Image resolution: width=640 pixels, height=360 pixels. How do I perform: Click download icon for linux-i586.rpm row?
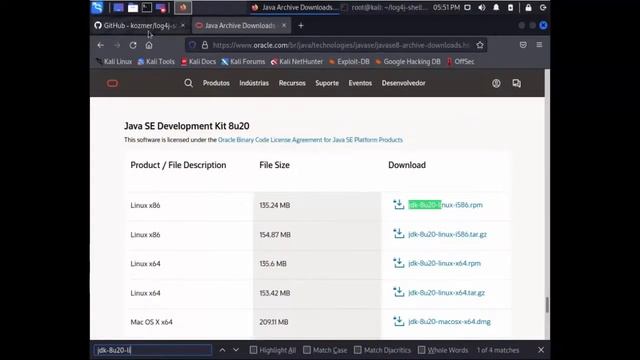[x=398, y=204]
